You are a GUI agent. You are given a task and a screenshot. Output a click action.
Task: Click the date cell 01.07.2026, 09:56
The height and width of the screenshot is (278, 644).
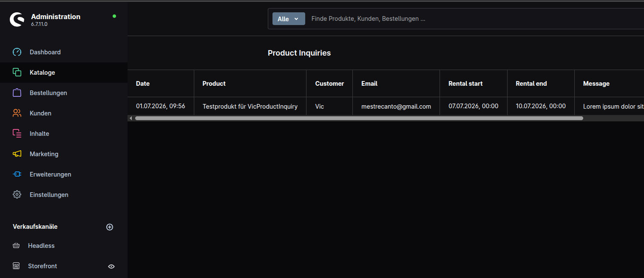coord(161,106)
